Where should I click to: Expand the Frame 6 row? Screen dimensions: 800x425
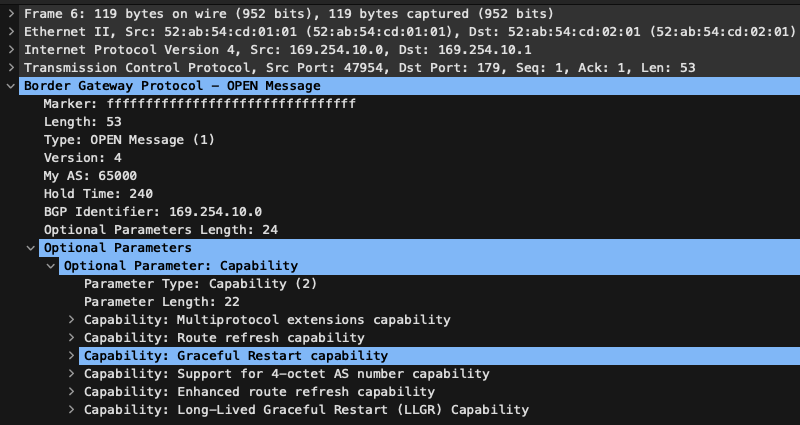(11, 14)
